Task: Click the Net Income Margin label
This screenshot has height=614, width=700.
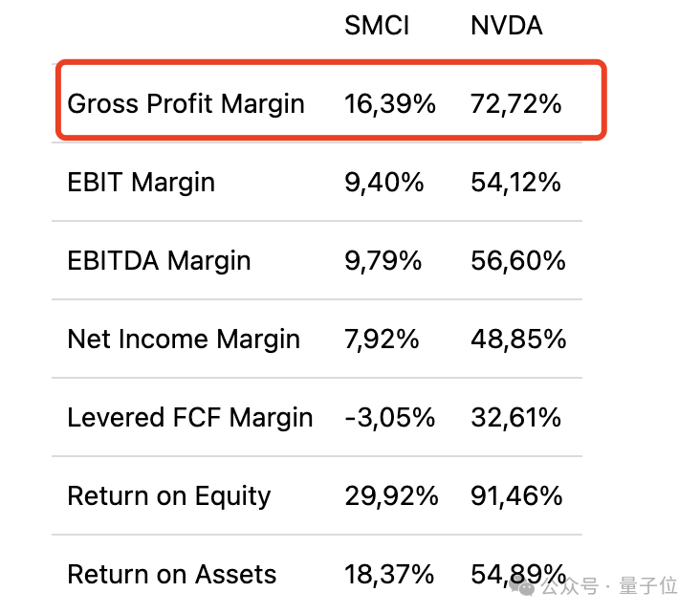Action: click(184, 340)
